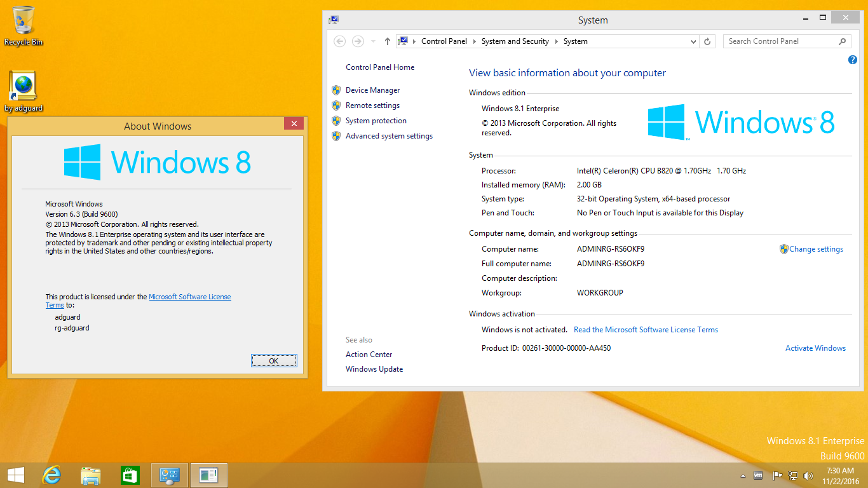Screen dimensions: 868x488
Task: Click 'rg-adguard' licensee text
Action: point(72,328)
